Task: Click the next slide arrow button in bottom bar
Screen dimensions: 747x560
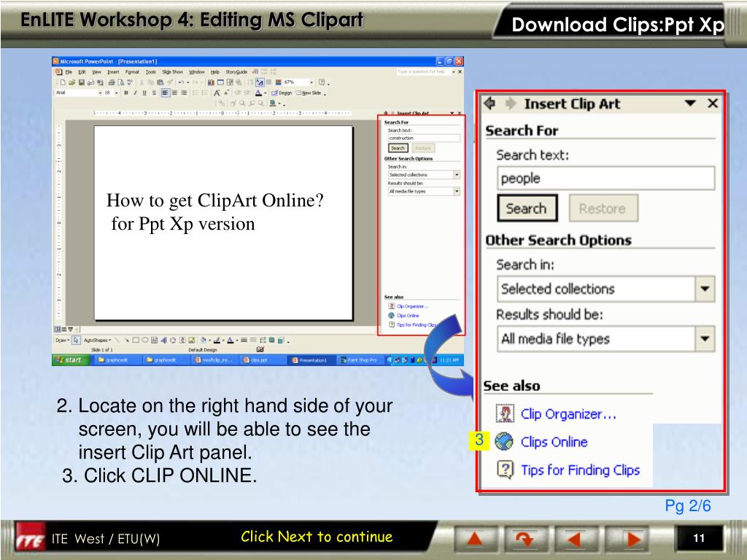Action: pos(628,539)
